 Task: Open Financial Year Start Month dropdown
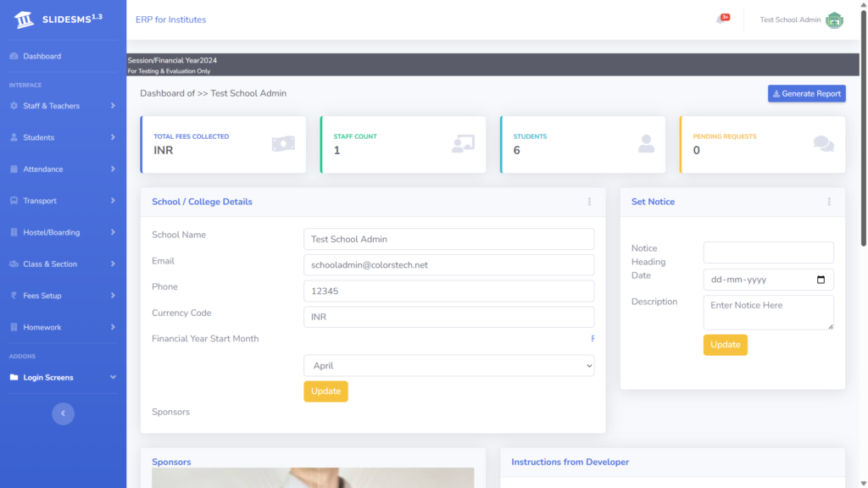tap(449, 366)
